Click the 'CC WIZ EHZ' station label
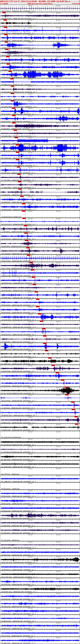 point(6,408)
